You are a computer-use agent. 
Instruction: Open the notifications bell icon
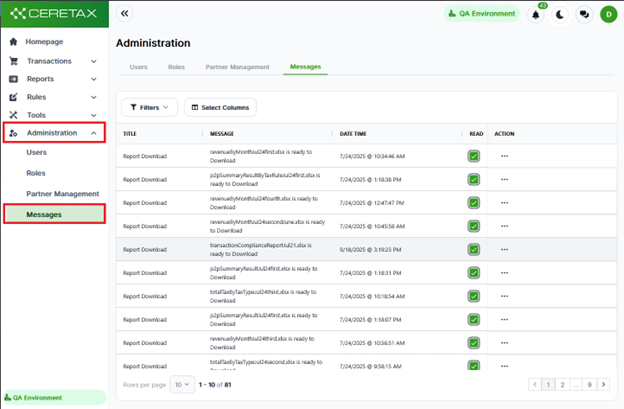pyautogui.click(x=536, y=15)
